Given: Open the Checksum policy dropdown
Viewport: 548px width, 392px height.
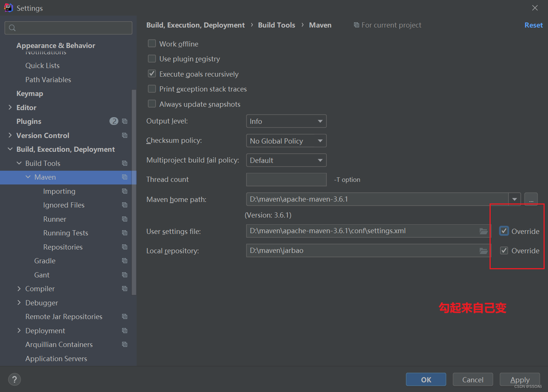Looking at the screenshot, I should point(286,141).
